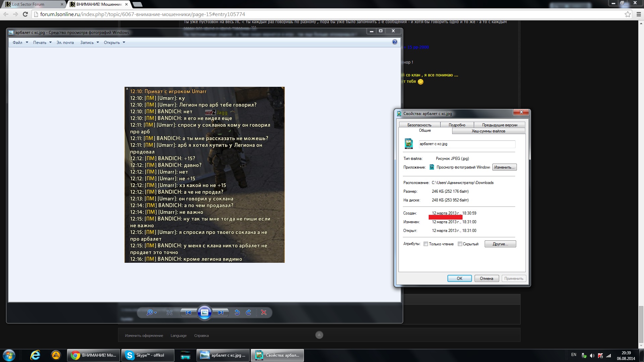Image resolution: width=644 pixels, height=362 pixels.
Task: Rotate image counterclockwise
Action: coord(237,312)
